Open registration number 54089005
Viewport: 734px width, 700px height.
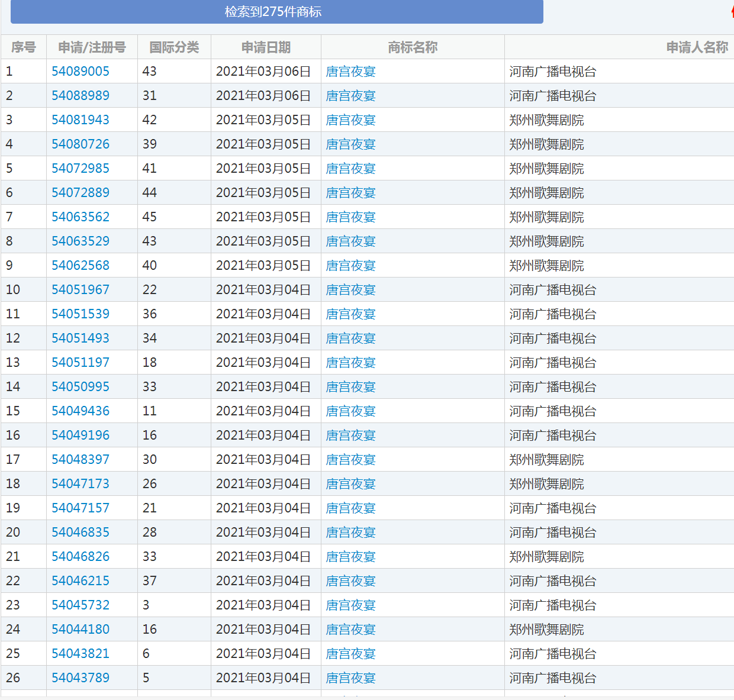pos(81,72)
